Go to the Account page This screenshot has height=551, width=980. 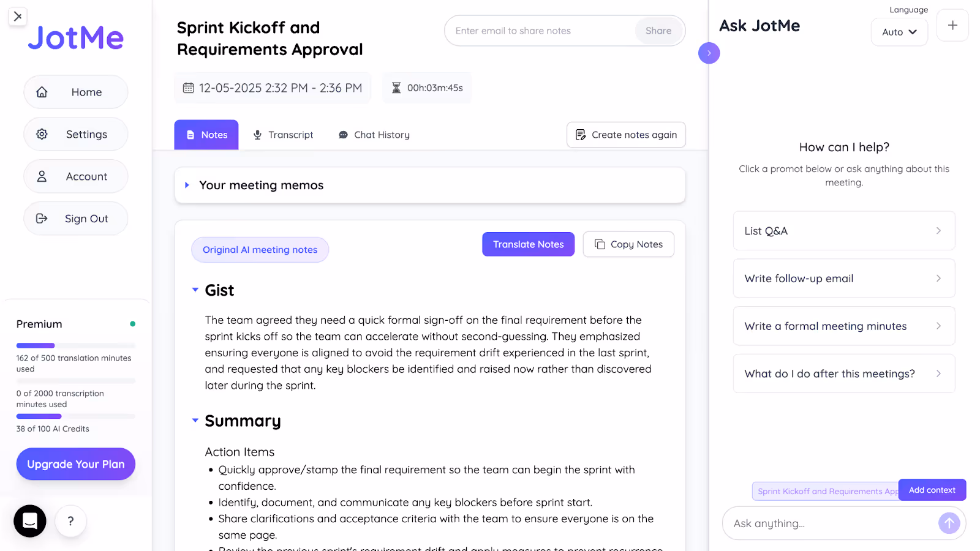tap(76, 176)
